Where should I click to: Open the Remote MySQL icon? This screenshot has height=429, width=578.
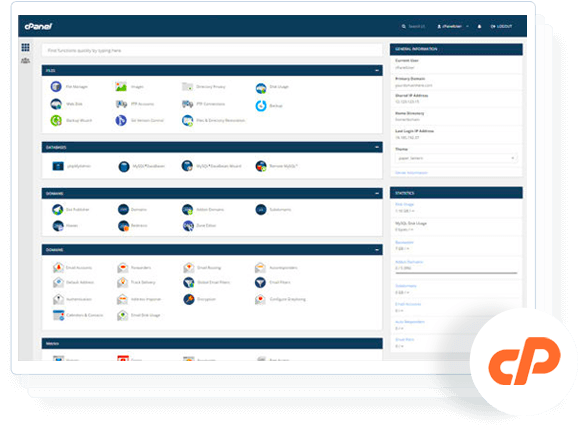[261, 166]
